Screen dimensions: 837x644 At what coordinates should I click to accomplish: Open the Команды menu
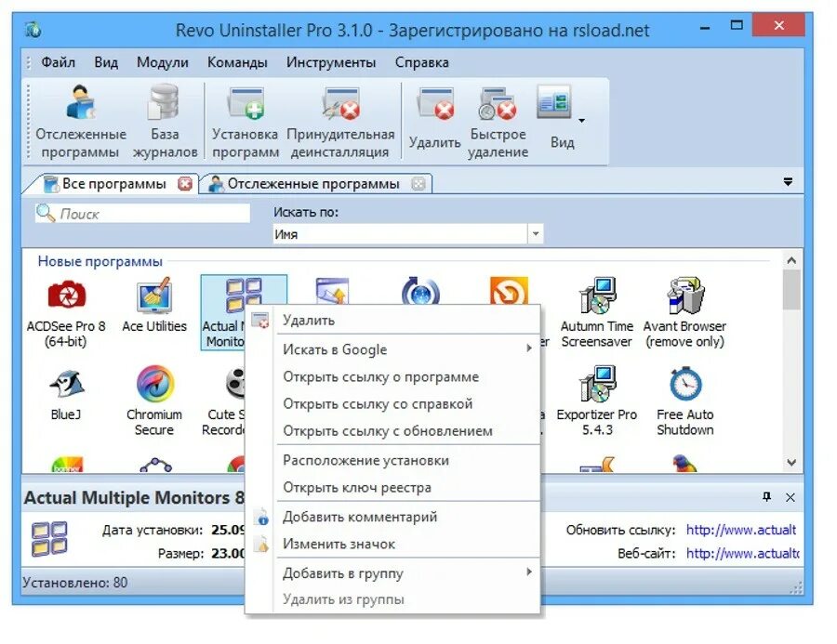click(237, 62)
